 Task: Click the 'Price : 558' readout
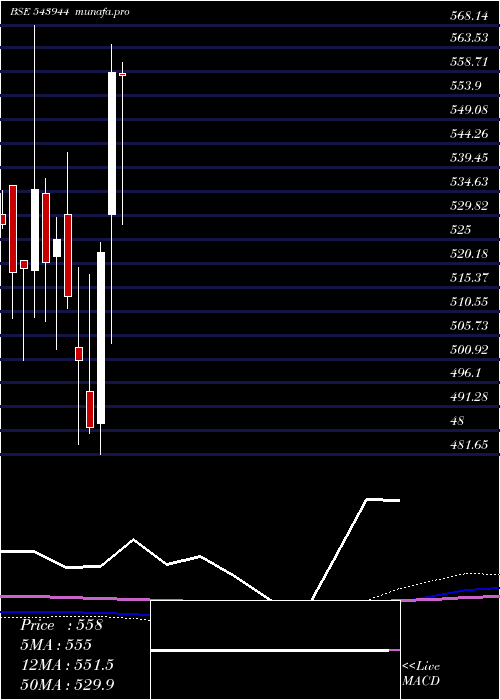(x=61, y=625)
